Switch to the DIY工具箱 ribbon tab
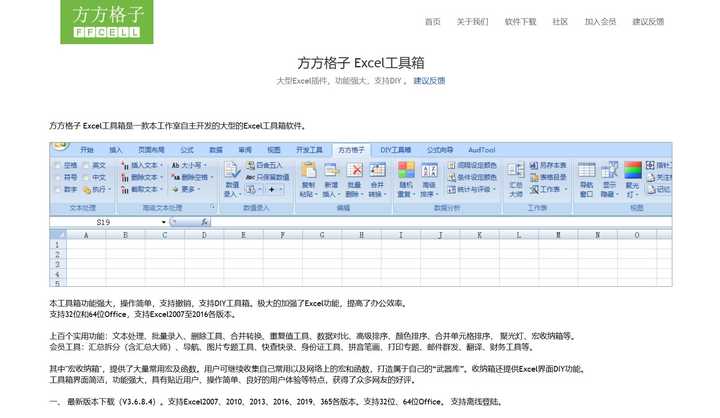720x418 pixels. coord(395,150)
